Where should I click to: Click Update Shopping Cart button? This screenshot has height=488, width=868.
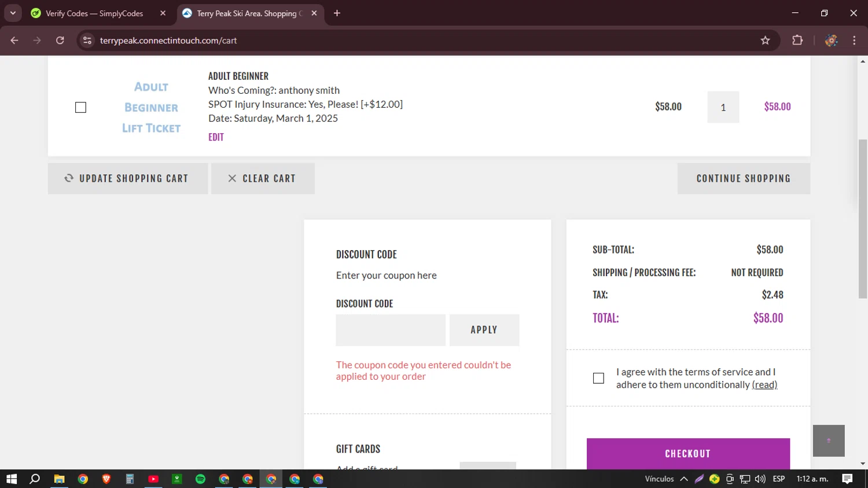pyautogui.click(x=128, y=178)
